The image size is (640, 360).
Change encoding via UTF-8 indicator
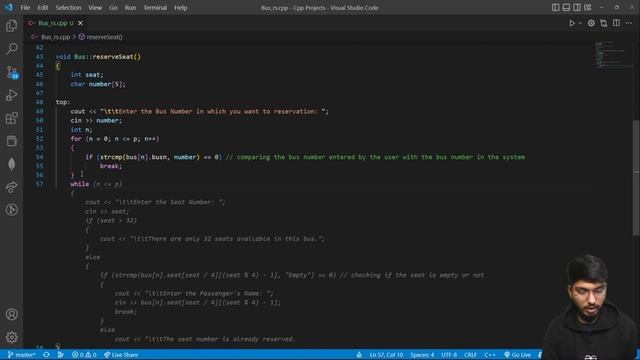tap(449, 355)
